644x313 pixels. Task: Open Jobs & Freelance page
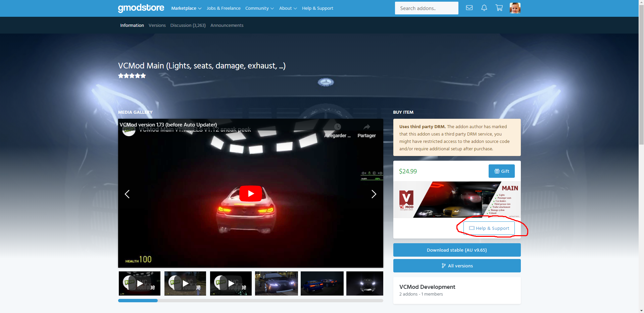[224, 8]
